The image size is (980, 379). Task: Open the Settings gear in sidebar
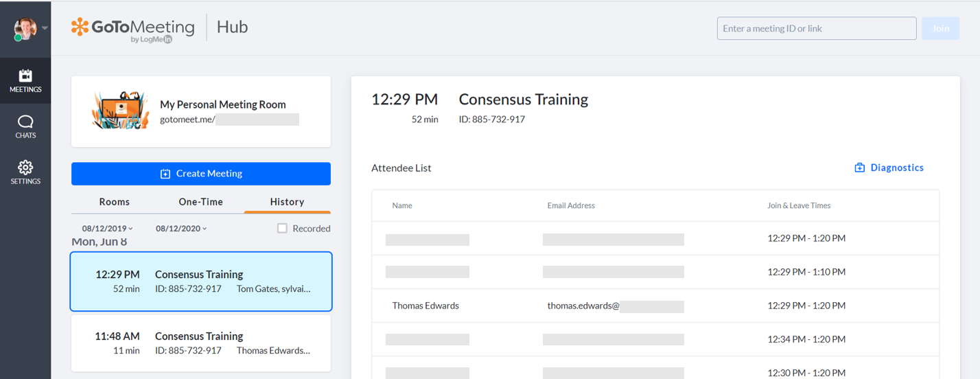coord(25,173)
